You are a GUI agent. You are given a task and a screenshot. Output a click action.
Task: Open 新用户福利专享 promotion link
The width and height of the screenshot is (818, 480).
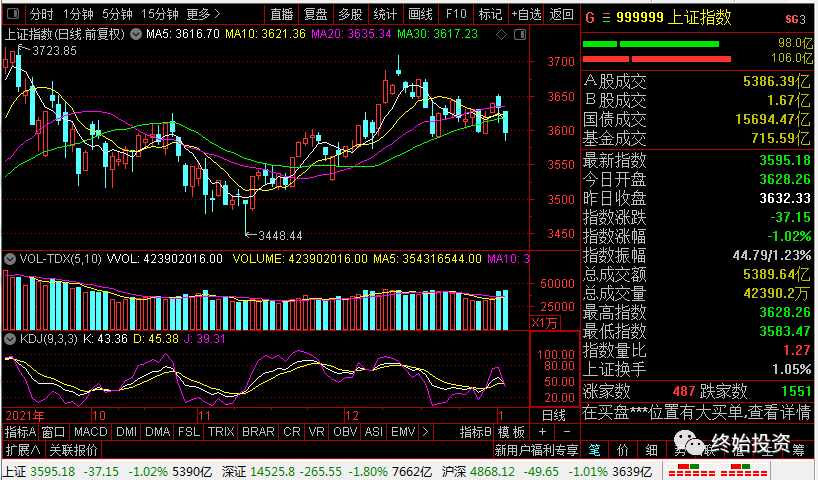point(536,450)
